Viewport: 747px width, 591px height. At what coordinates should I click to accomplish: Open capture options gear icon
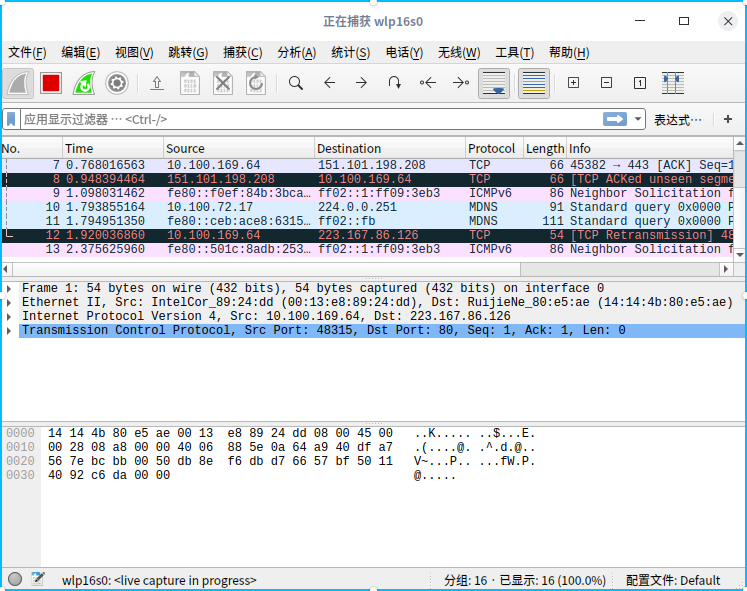tap(117, 83)
